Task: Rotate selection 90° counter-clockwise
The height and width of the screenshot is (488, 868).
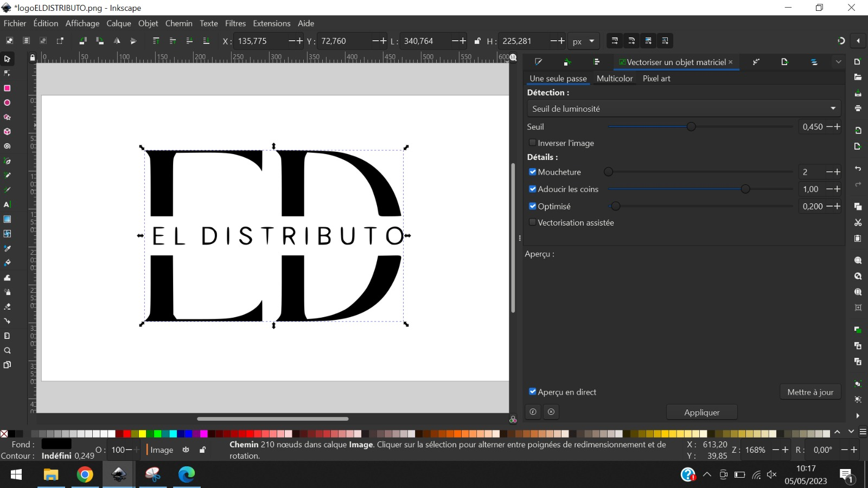Action: pyautogui.click(x=83, y=41)
